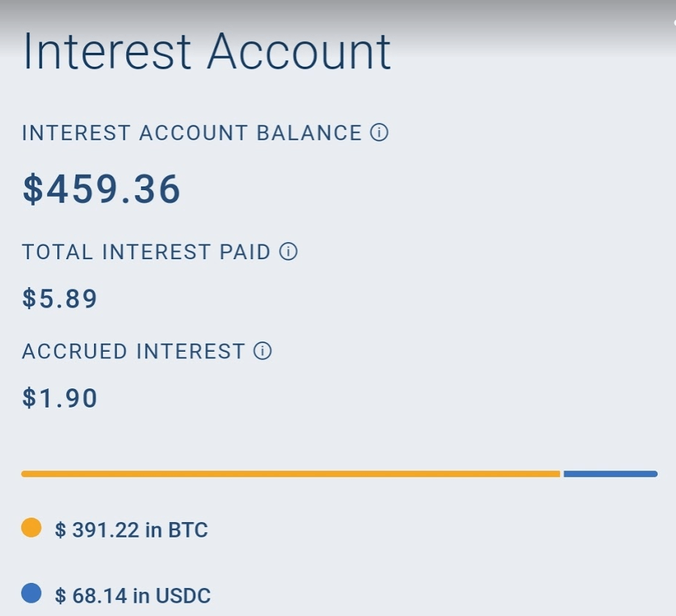
Task: Click the Accrued Interest label
Action: pos(133,351)
